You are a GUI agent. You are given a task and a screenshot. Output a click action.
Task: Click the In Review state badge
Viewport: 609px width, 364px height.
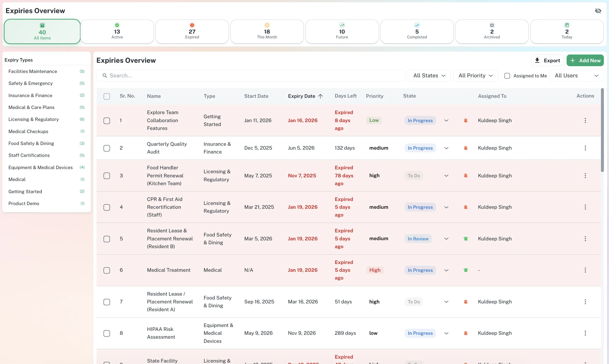click(418, 239)
